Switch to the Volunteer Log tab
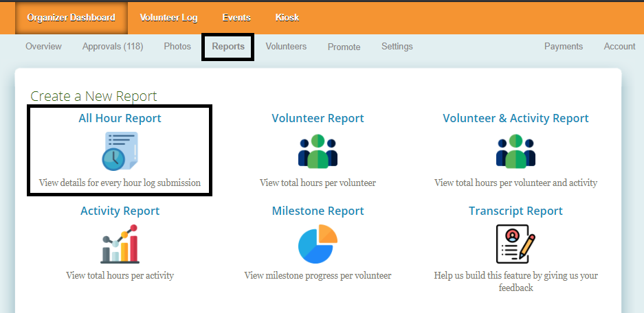The width and height of the screenshot is (644, 313). [168, 18]
